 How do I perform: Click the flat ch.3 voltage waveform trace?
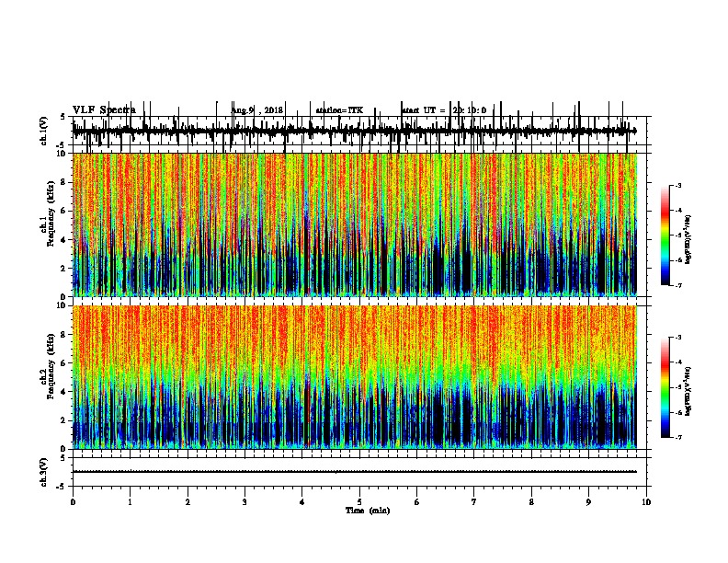click(x=354, y=472)
